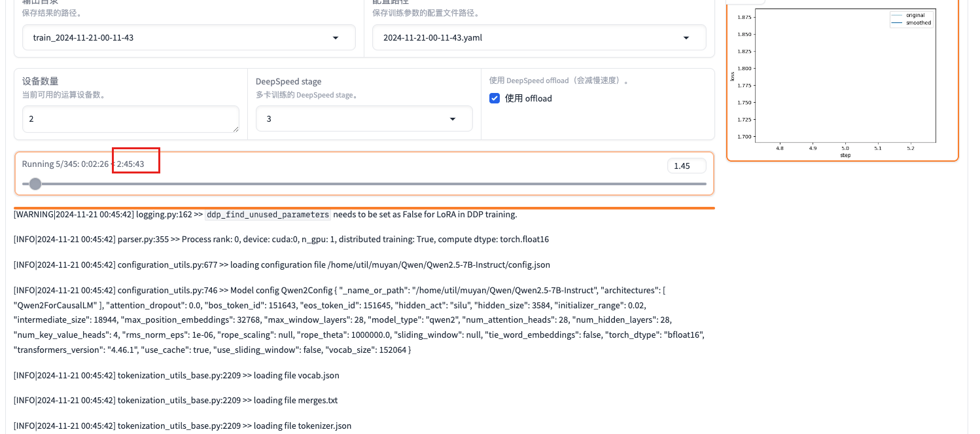Click the smoothed legend entry in plot
980x434 pixels.
pyautogui.click(x=918, y=23)
